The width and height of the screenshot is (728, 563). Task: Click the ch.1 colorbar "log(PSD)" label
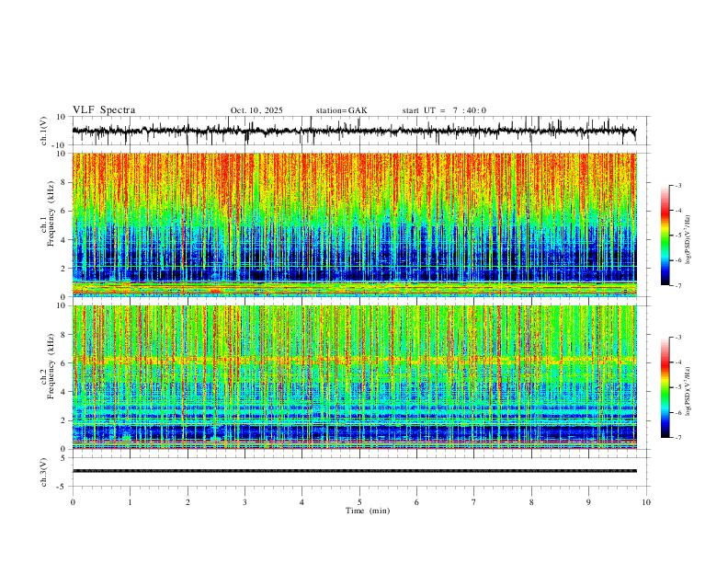pyautogui.click(x=688, y=240)
